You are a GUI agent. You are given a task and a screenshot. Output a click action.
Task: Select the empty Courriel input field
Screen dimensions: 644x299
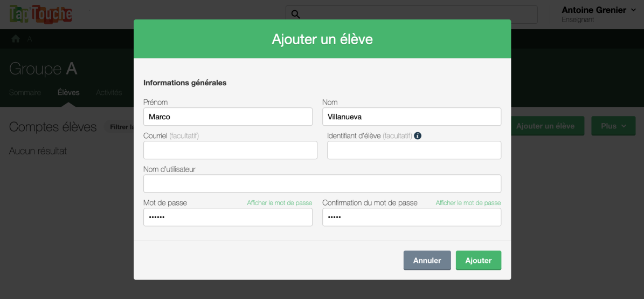click(230, 150)
